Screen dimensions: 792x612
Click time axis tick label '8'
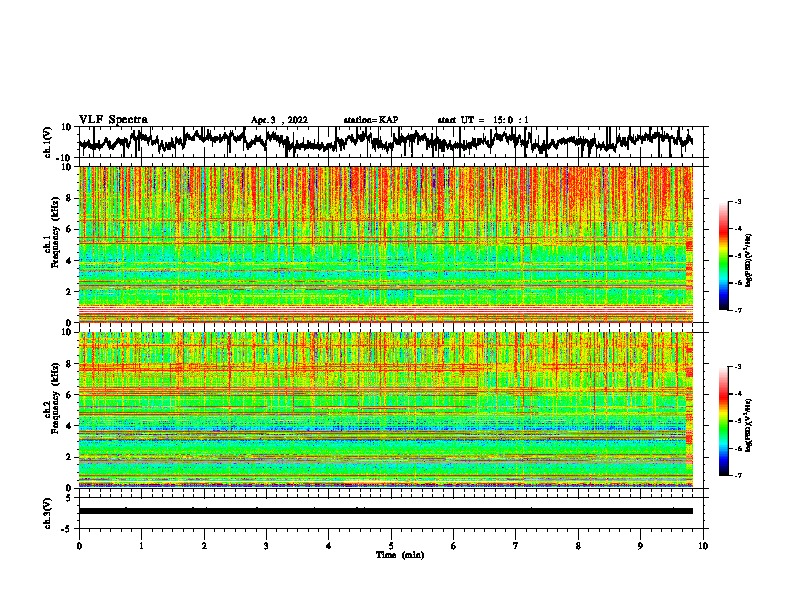(x=578, y=546)
